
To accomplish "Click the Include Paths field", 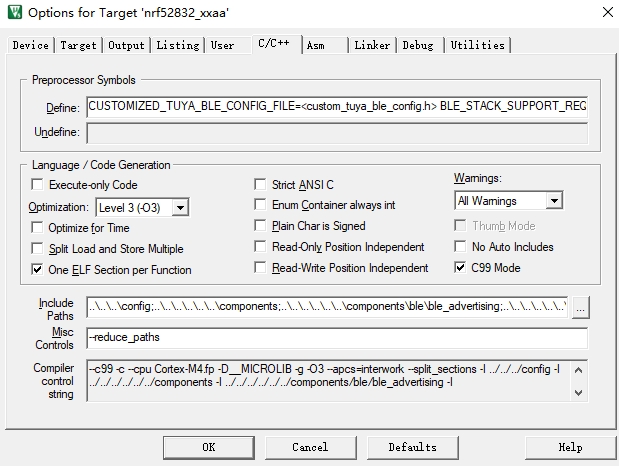I will 327,307.
